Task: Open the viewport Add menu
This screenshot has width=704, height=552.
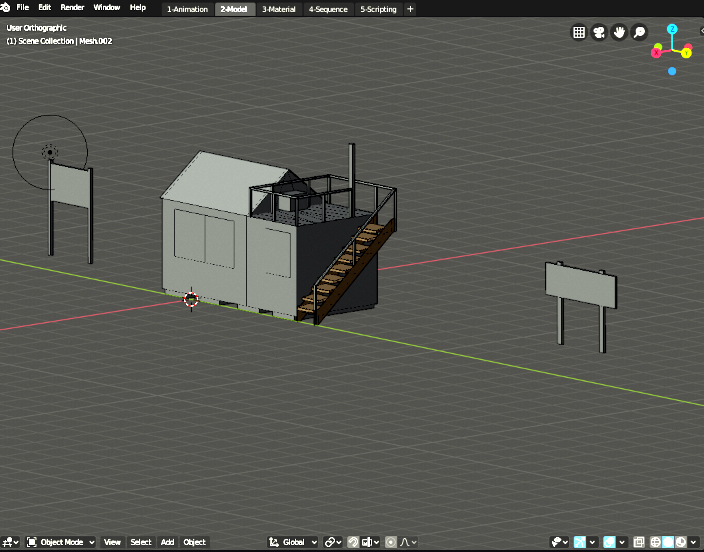Action: click(x=167, y=542)
